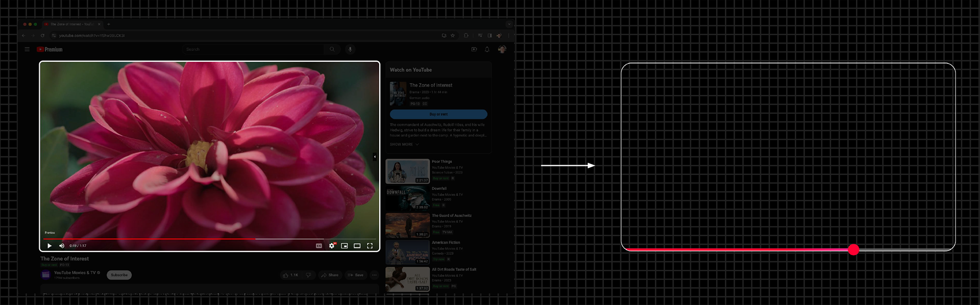Image resolution: width=980 pixels, height=305 pixels.
Task: Select the American Fiction movie title
Action: coord(446,243)
